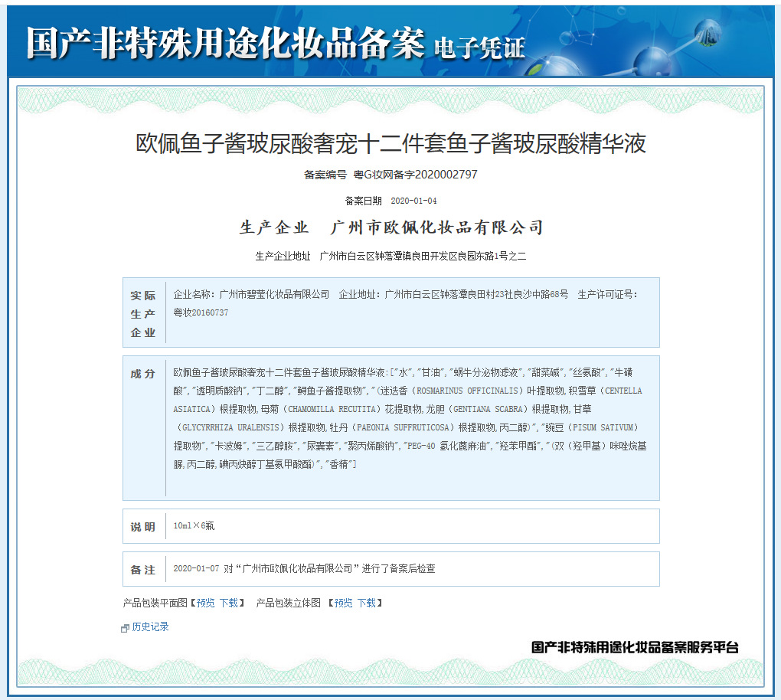Click the 产品包装平面图 label
The image size is (781, 700).
coord(155,603)
